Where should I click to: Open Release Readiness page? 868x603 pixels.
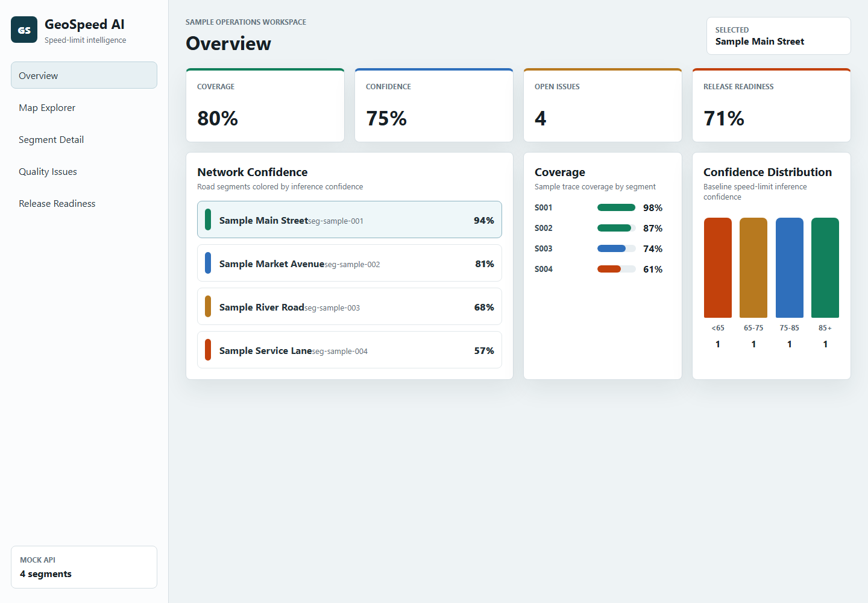(x=84, y=203)
